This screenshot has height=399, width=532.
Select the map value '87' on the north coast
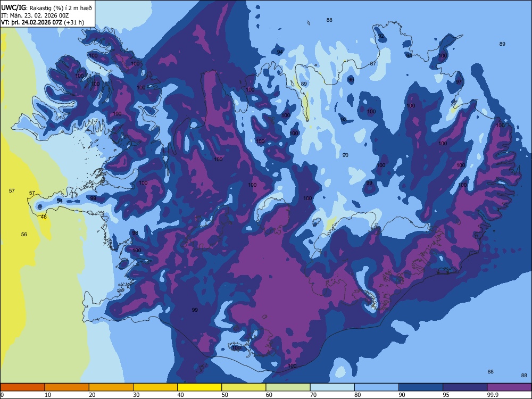coord(373,63)
